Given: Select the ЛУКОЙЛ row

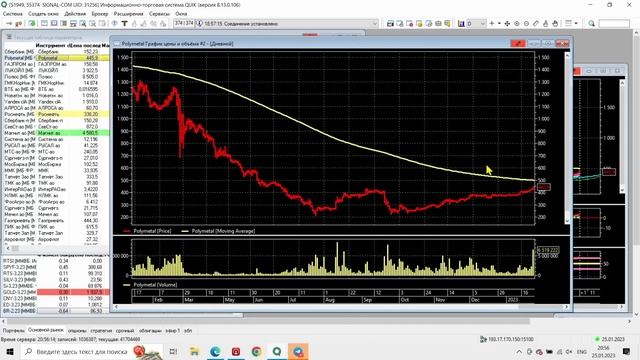Looking at the screenshot, I should click(x=56, y=70).
